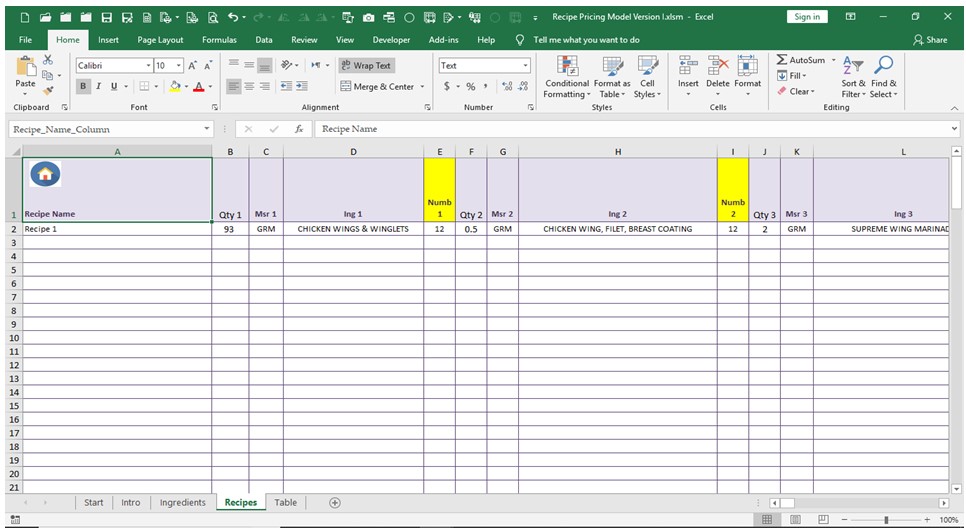
Task: Toggle Underline formatting
Action: [114, 86]
